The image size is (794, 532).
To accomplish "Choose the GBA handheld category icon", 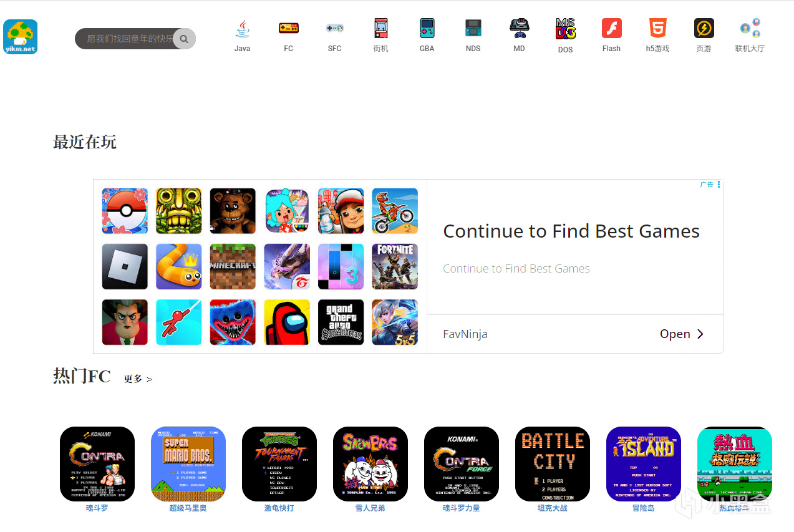I will coord(427,28).
